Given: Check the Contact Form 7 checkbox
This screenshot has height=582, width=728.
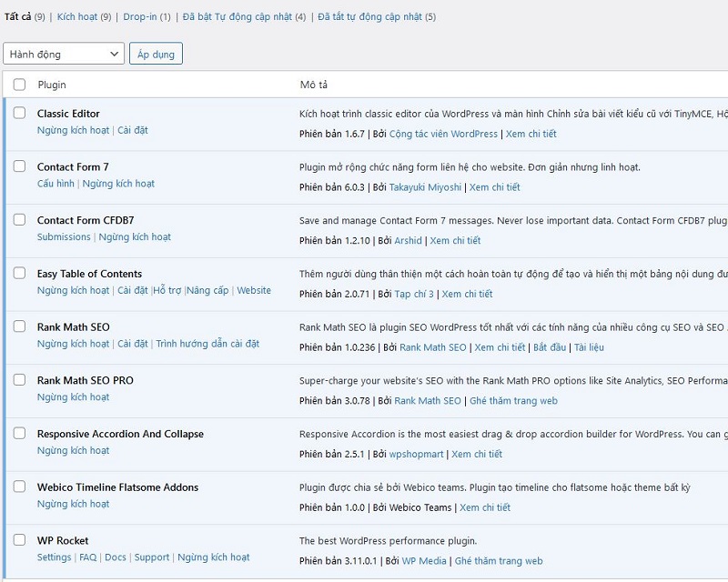Looking at the screenshot, I should click(19, 166).
